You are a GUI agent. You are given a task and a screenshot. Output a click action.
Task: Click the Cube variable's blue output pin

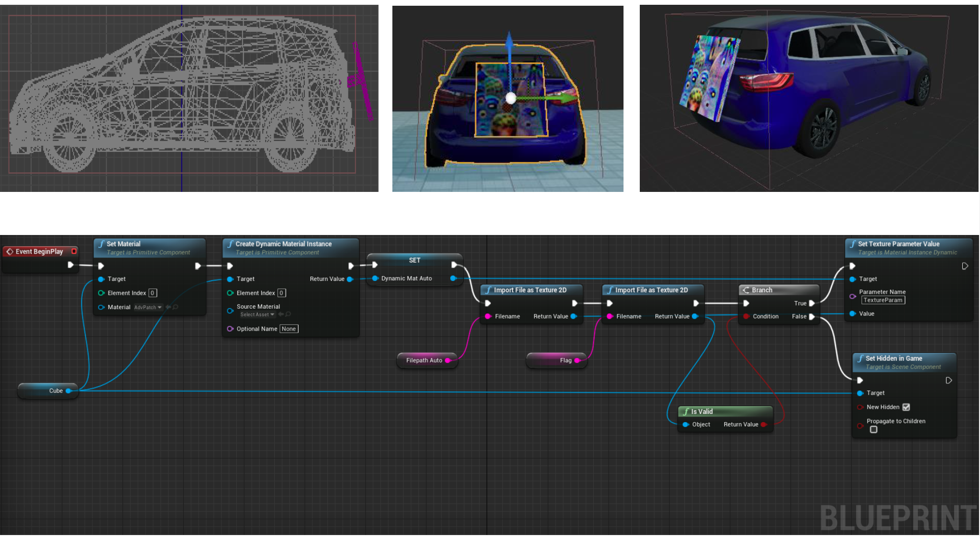68,391
